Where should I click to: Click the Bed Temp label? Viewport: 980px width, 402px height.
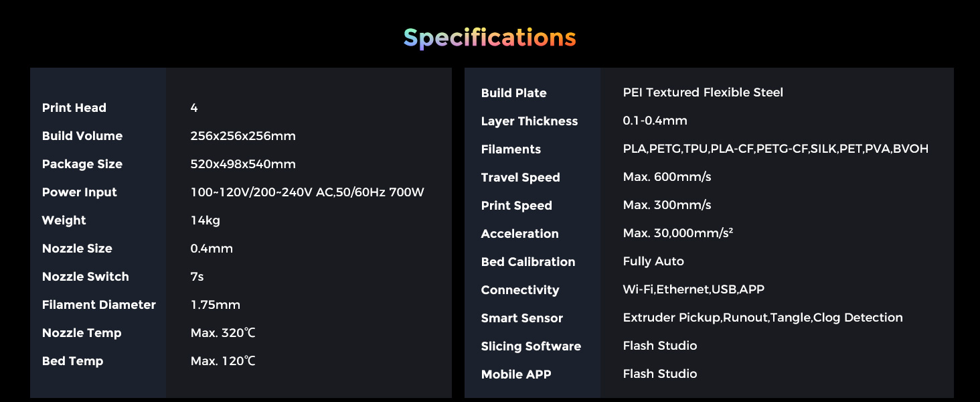(x=73, y=361)
